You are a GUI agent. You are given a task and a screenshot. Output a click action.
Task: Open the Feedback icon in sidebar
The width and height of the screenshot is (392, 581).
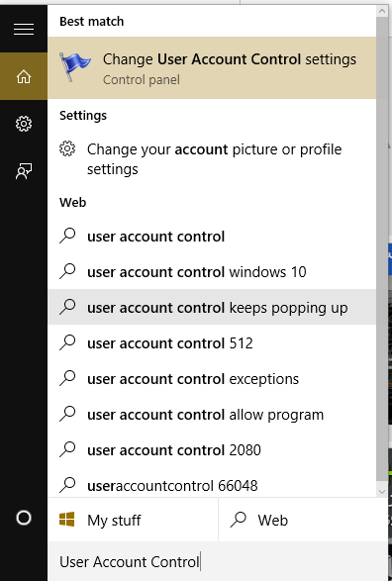click(24, 171)
